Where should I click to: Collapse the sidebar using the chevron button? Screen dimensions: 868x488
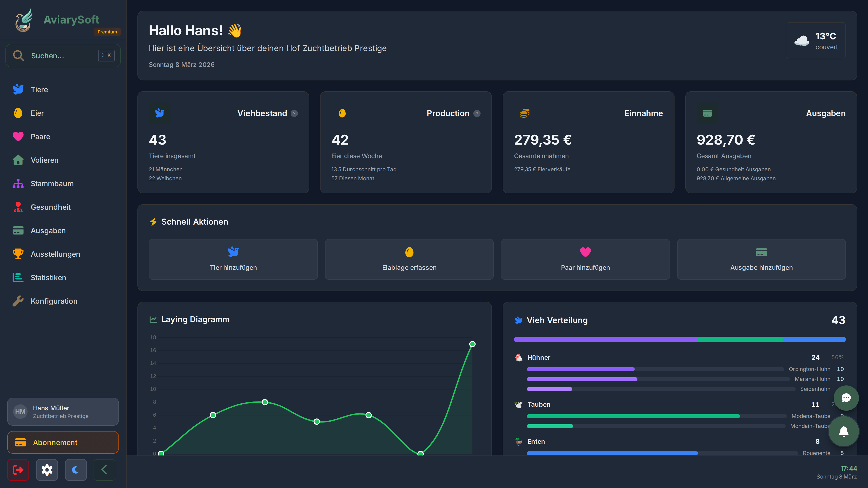coord(104,470)
